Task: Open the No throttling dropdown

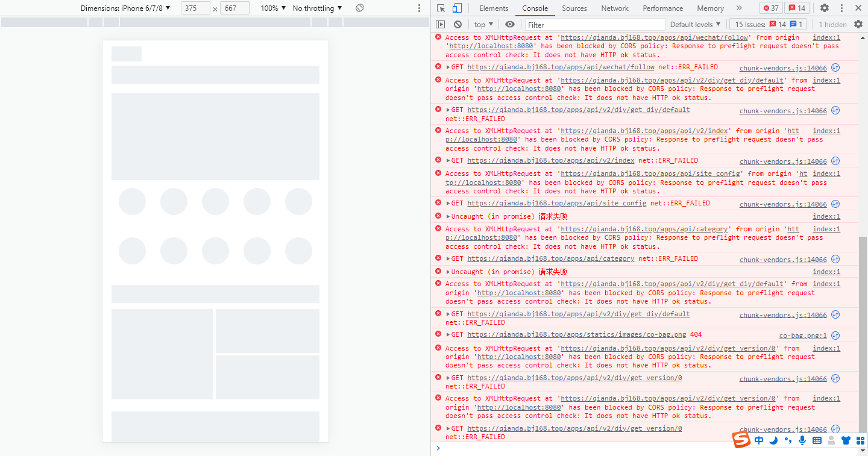Action: (x=317, y=8)
